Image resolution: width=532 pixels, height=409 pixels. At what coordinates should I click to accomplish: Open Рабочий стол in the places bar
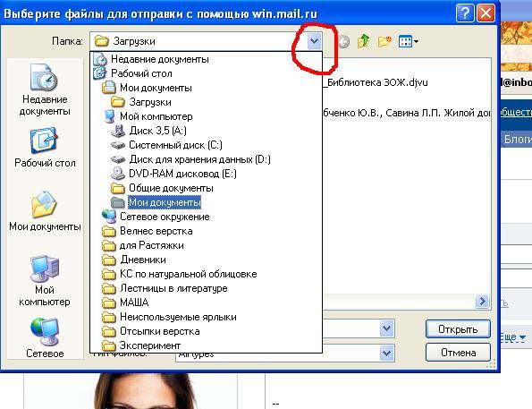click(45, 148)
